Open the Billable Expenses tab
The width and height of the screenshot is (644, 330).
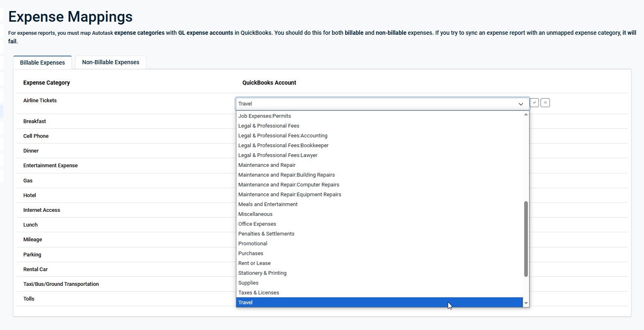point(43,63)
